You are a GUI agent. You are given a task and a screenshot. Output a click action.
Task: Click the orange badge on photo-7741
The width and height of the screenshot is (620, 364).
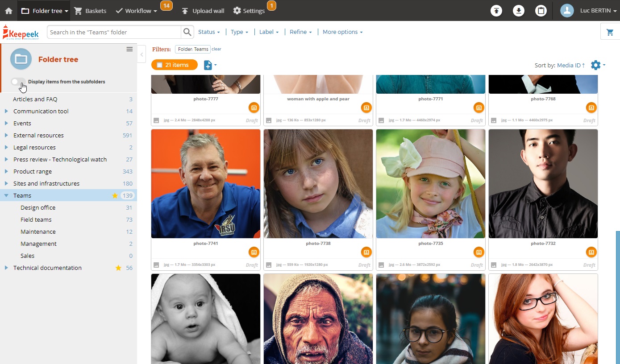(x=254, y=252)
